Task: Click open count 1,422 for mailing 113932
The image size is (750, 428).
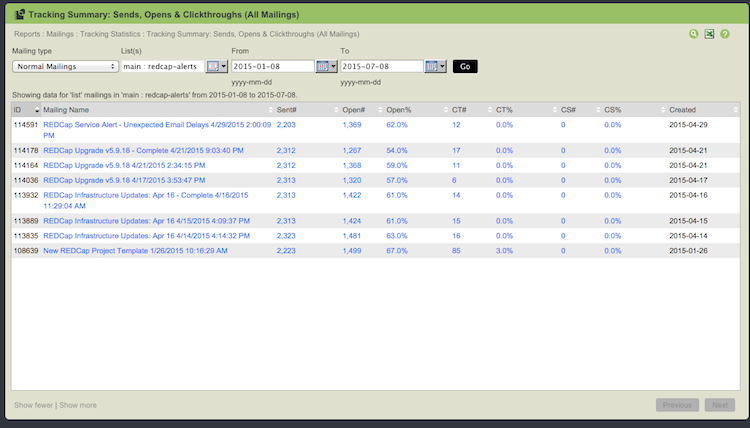Action: 352,195
